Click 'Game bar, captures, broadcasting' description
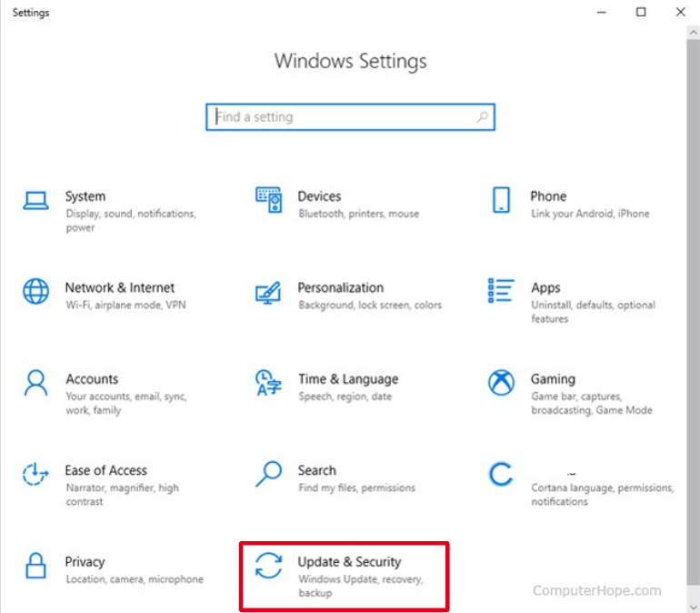The image size is (700, 613). [592, 403]
